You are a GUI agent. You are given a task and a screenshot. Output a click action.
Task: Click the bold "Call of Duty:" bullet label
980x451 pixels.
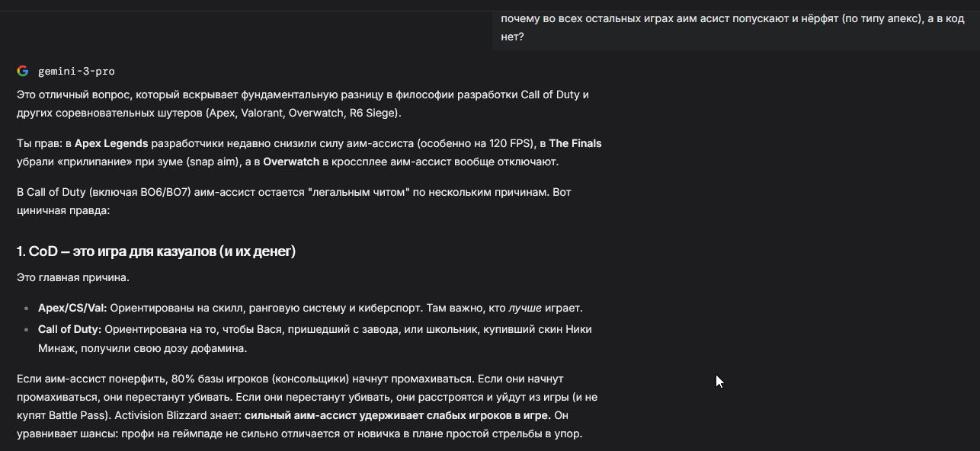69,329
